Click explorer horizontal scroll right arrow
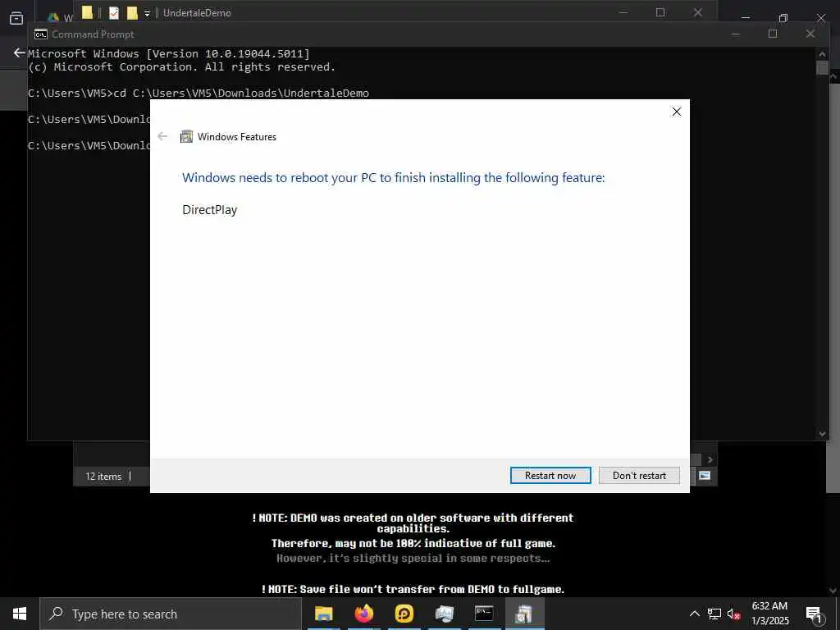The image size is (840, 630). point(710,459)
